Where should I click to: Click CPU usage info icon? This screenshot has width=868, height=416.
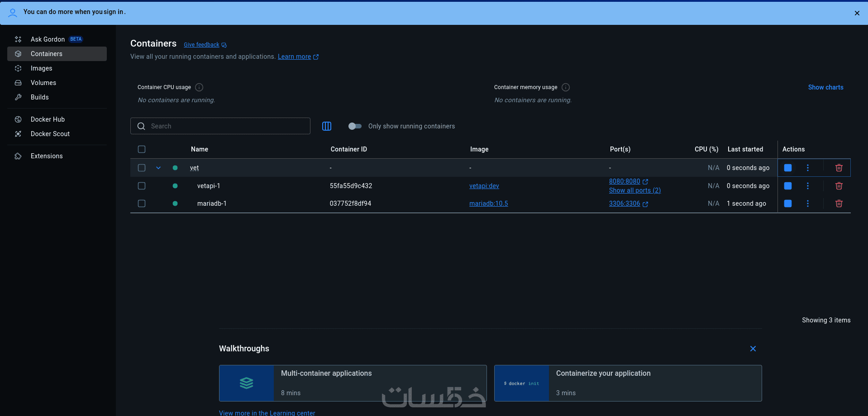point(199,87)
